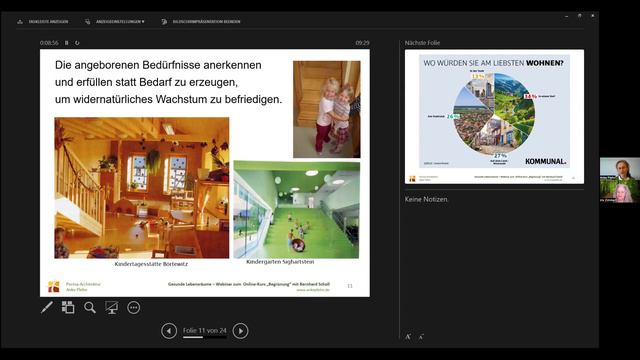Click the current slide preview
640x360 pixels.
[x=205, y=173]
